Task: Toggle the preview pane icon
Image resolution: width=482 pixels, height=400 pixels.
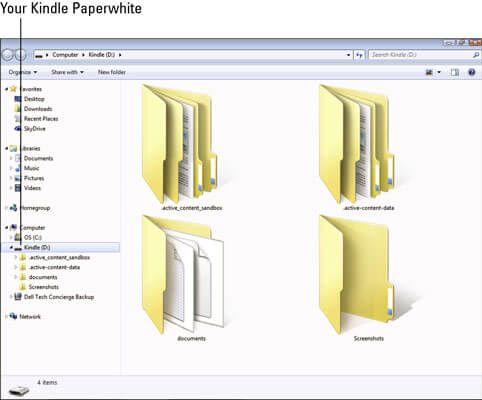Action: click(x=455, y=72)
